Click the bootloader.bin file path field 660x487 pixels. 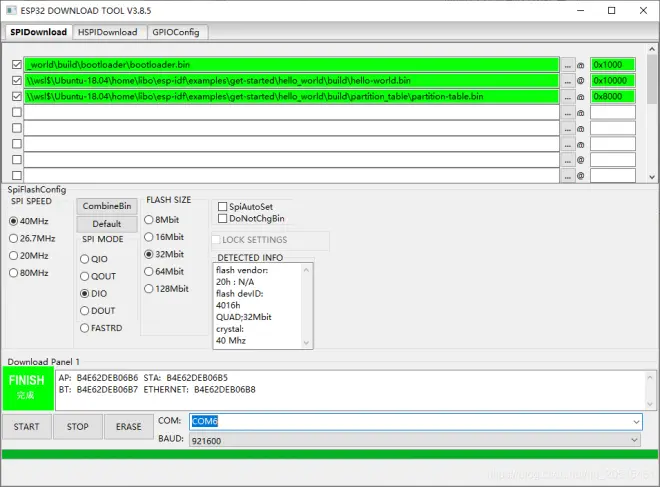point(291,65)
